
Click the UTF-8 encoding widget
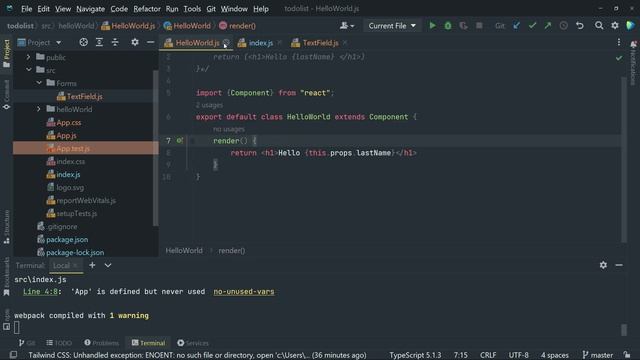518,355
